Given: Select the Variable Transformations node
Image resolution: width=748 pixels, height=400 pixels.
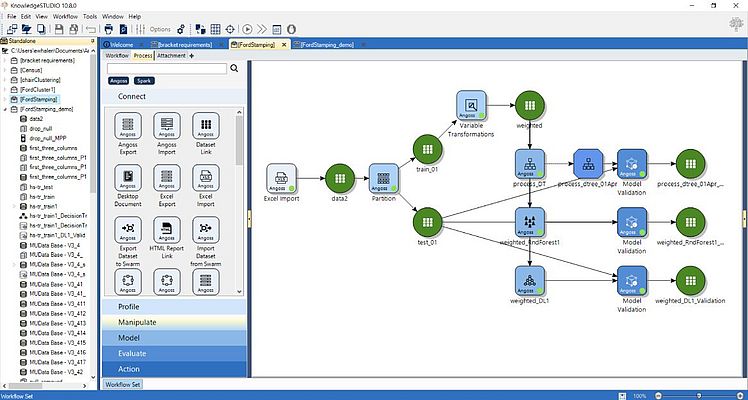Looking at the screenshot, I should (x=471, y=105).
